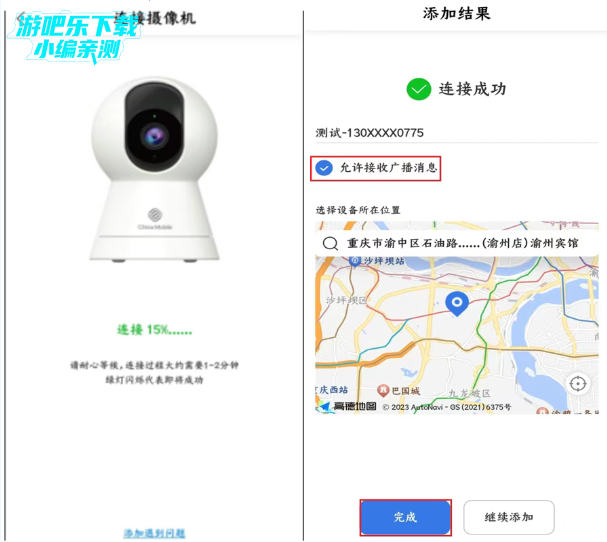Open the 添加遇到问题 help link
Screen dimensions: 607x542
point(154,533)
